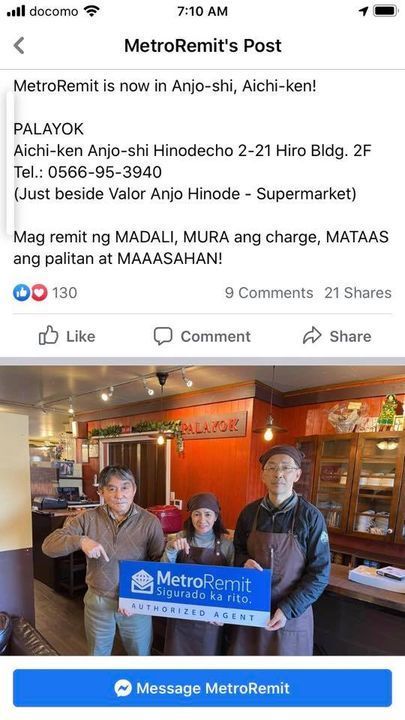Tap the phone number 0566-95-3940
This screenshot has height=720, width=405.
pyautogui.click(x=105, y=172)
